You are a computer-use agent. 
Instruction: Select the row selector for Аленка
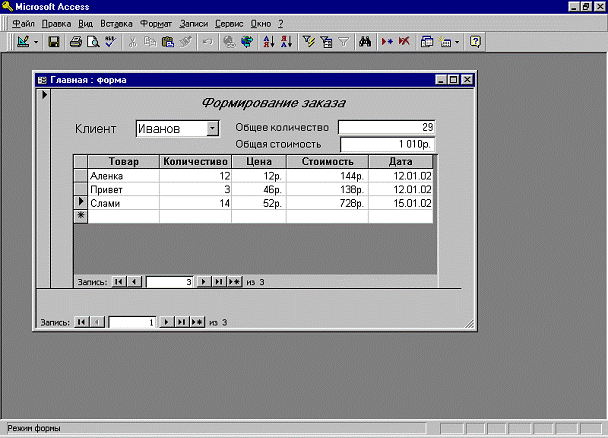[x=80, y=175]
